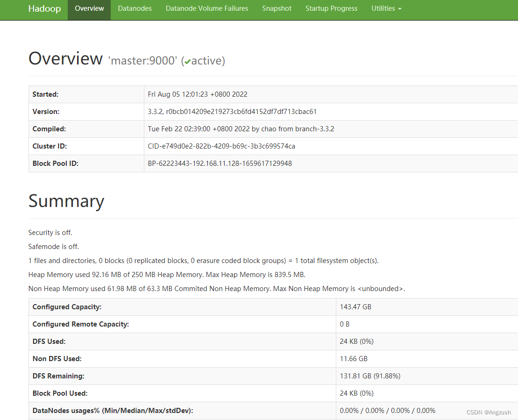Click the Heap Memory used 92.16 MB line

click(x=167, y=275)
